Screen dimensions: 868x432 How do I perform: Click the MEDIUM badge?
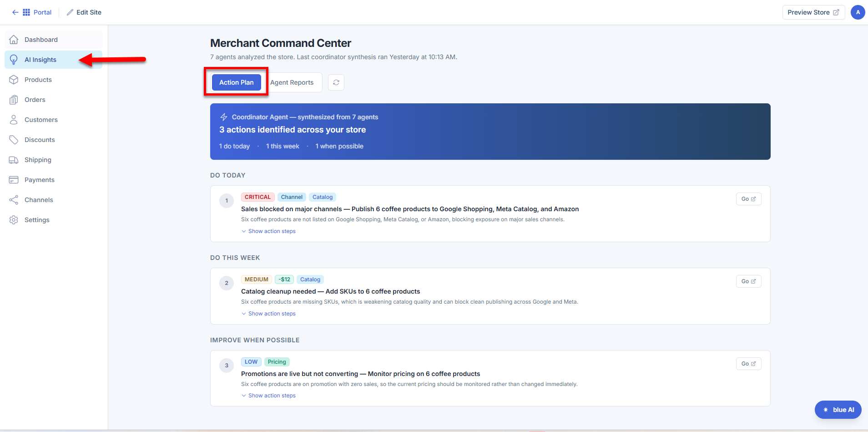tap(257, 280)
